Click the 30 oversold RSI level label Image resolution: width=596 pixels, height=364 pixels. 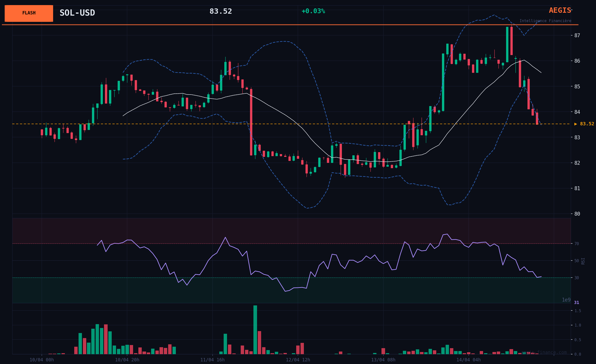tap(577, 278)
